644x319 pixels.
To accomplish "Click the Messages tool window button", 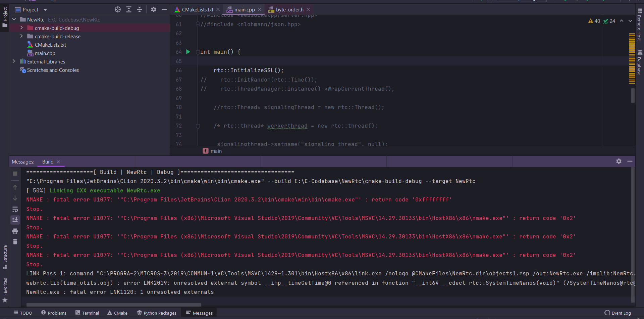I will [x=199, y=313].
